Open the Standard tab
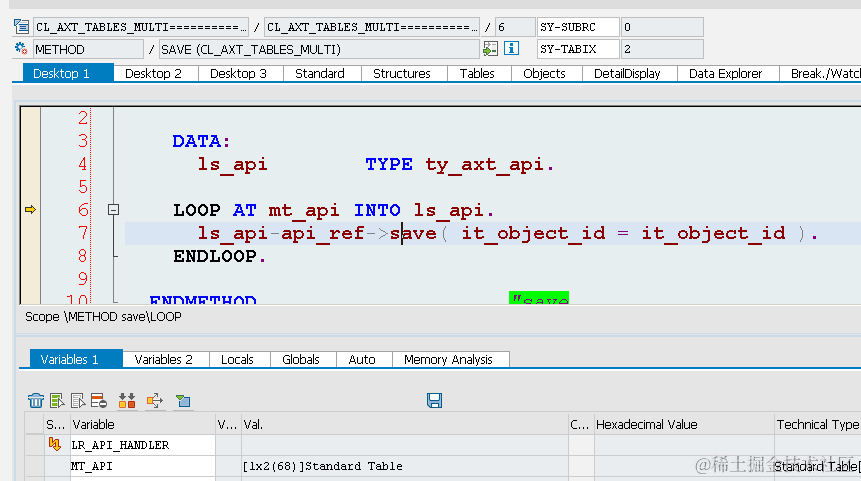The width and height of the screenshot is (861, 481). 322,73
